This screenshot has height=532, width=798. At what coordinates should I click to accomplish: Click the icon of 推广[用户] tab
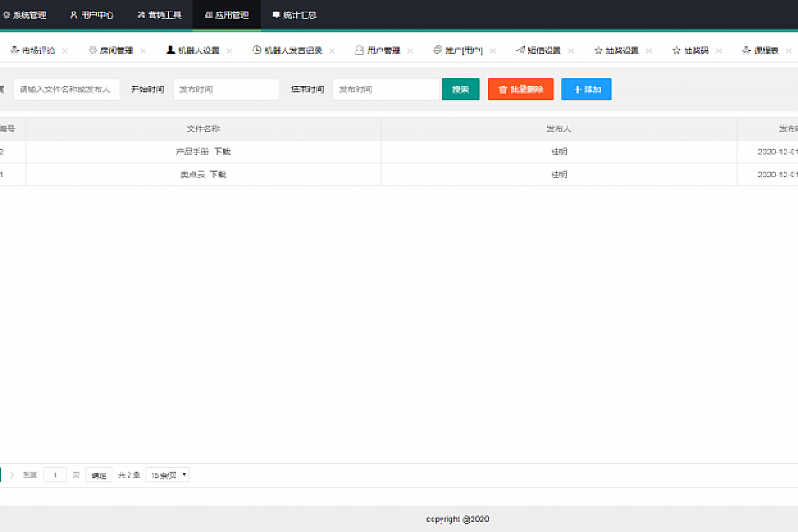click(437, 50)
